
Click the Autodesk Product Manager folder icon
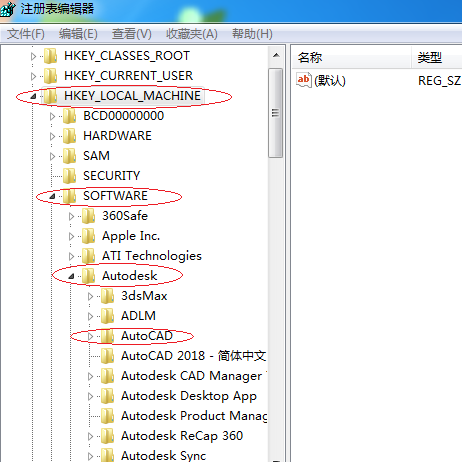point(108,416)
